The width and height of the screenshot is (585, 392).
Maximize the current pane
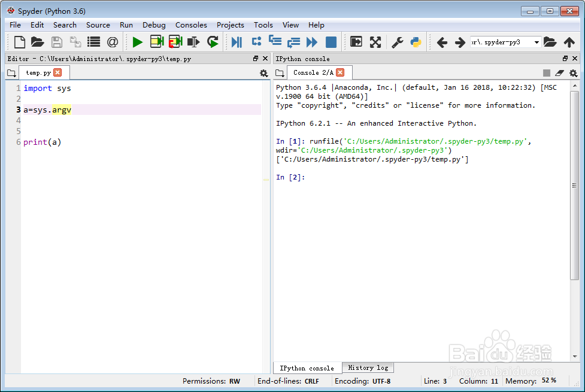point(356,42)
